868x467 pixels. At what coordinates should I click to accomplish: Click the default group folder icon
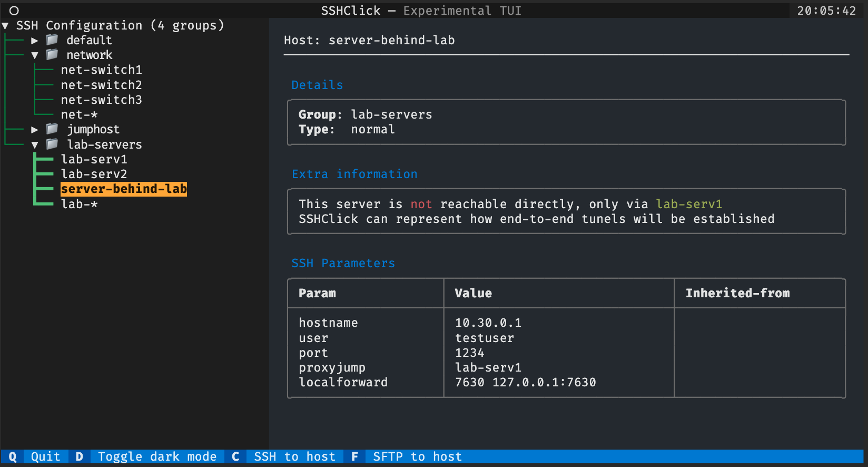52,40
